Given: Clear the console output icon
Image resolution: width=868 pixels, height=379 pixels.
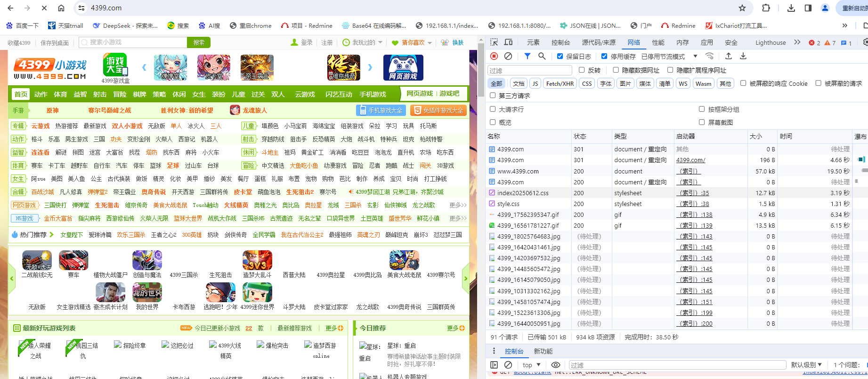Looking at the screenshot, I should [x=508, y=365].
